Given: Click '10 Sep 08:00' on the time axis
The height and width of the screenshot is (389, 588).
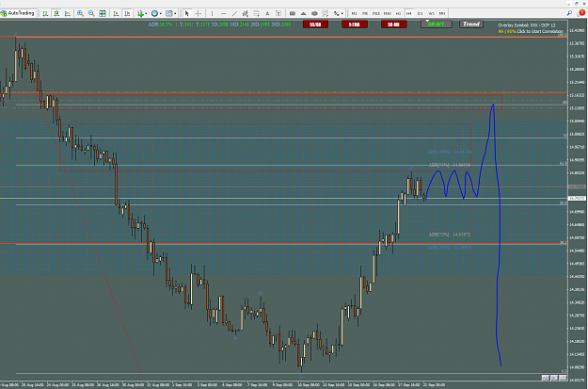Looking at the screenshot, I should click(309, 385).
